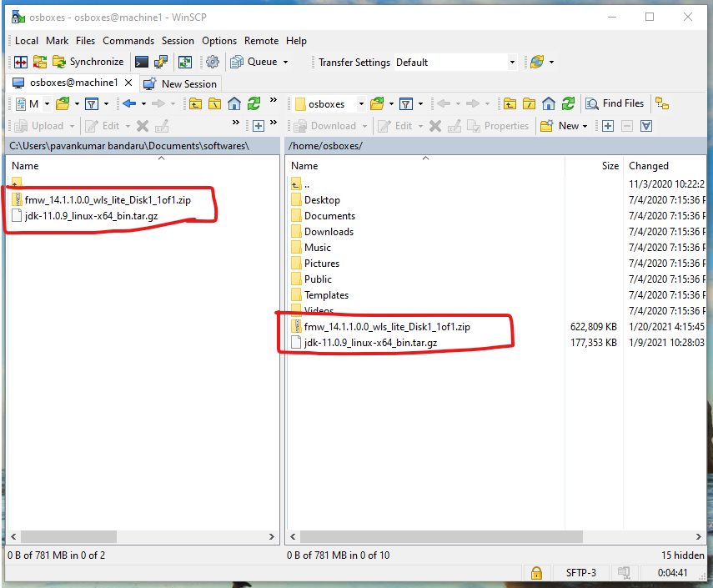Click remote open directory folder icon
The height and width of the screenshot is (588, 713).
[x=377, y=104]
